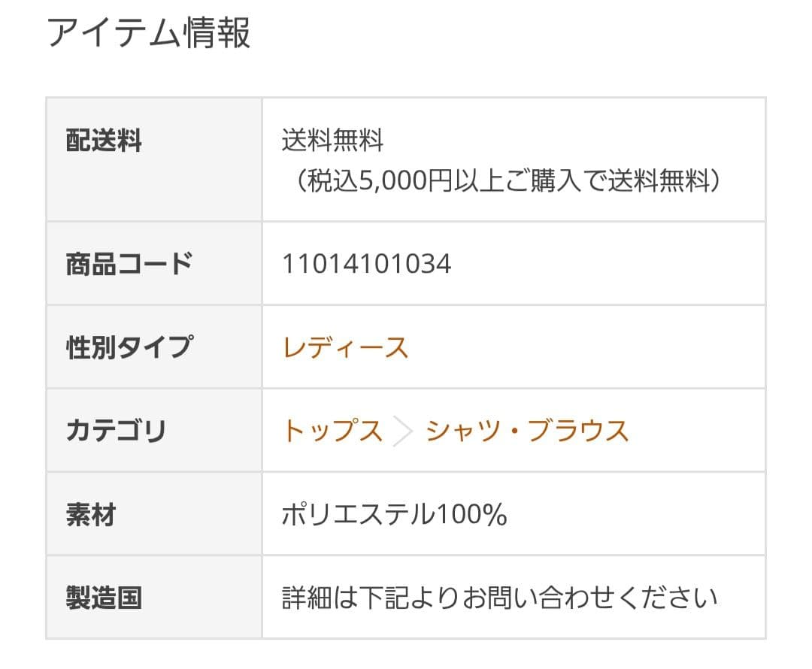Click the 送料無料 shipping text
The image size is (812, 669).
coord(332,141)
